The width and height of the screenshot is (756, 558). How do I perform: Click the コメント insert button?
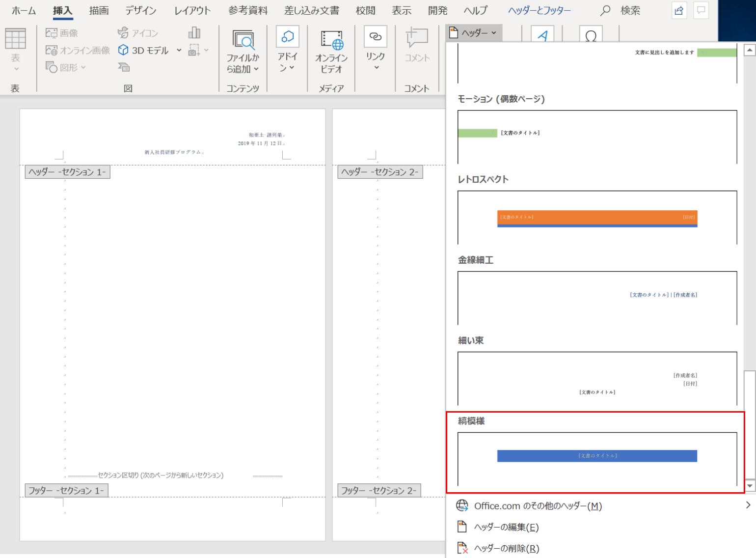tap(417, 45)
